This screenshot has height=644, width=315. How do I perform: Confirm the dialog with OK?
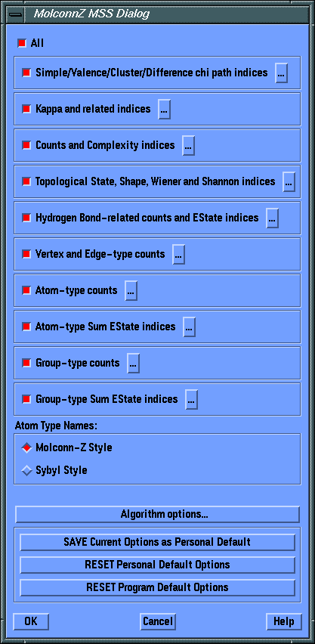31,621
